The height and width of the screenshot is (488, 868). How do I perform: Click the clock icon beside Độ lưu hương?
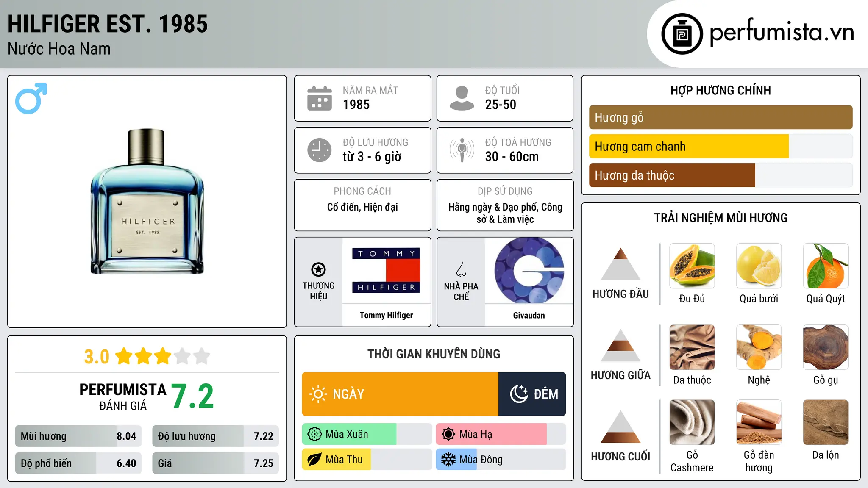(x=320, y=150)
